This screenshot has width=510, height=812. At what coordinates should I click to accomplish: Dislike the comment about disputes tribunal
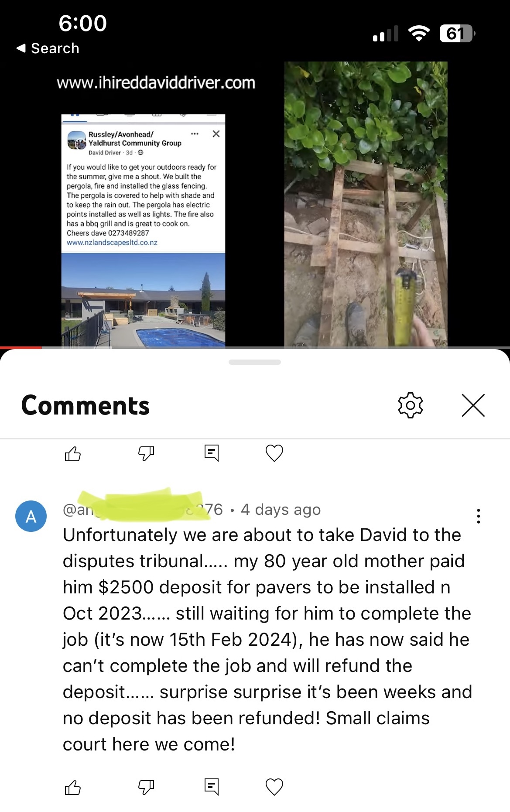(146, 787)
